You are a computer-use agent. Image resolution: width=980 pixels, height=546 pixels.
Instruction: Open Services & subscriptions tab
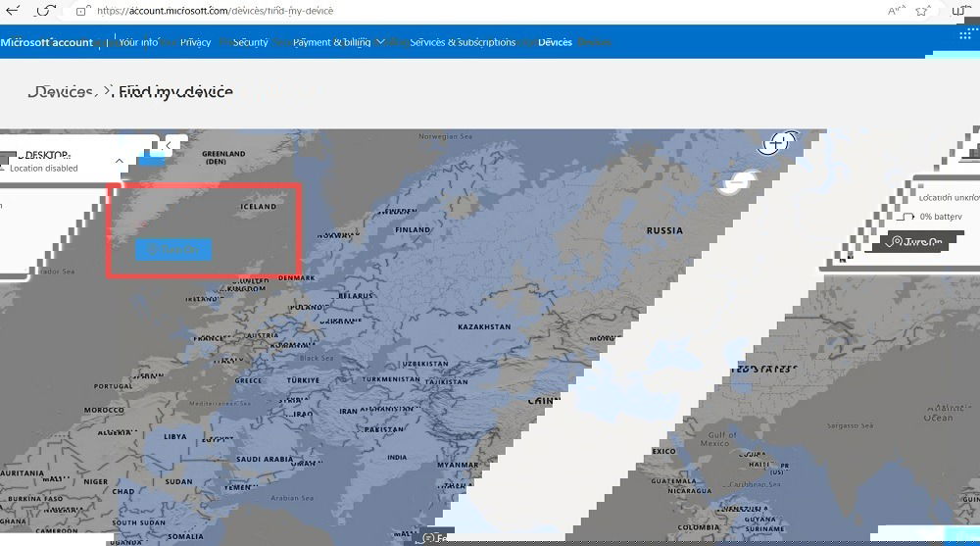463,42
